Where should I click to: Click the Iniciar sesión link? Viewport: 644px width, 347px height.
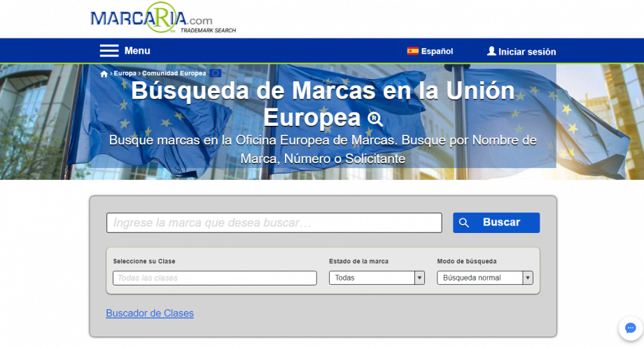[x=527, y=51]
